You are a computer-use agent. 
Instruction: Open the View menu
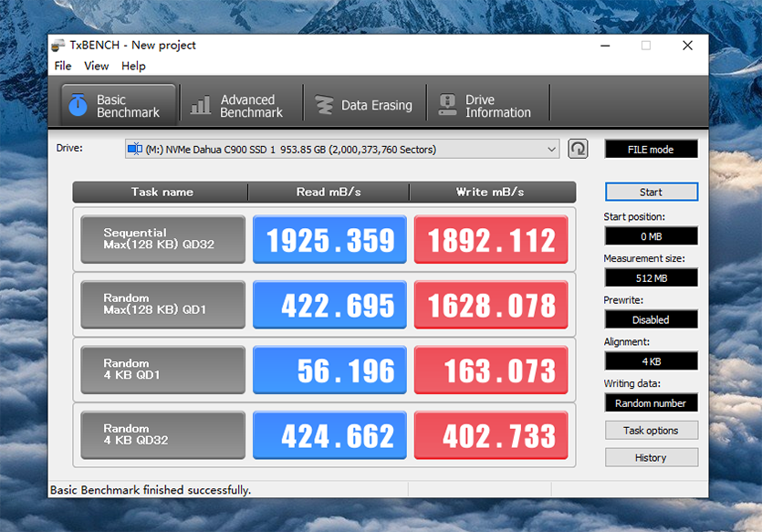97,66
